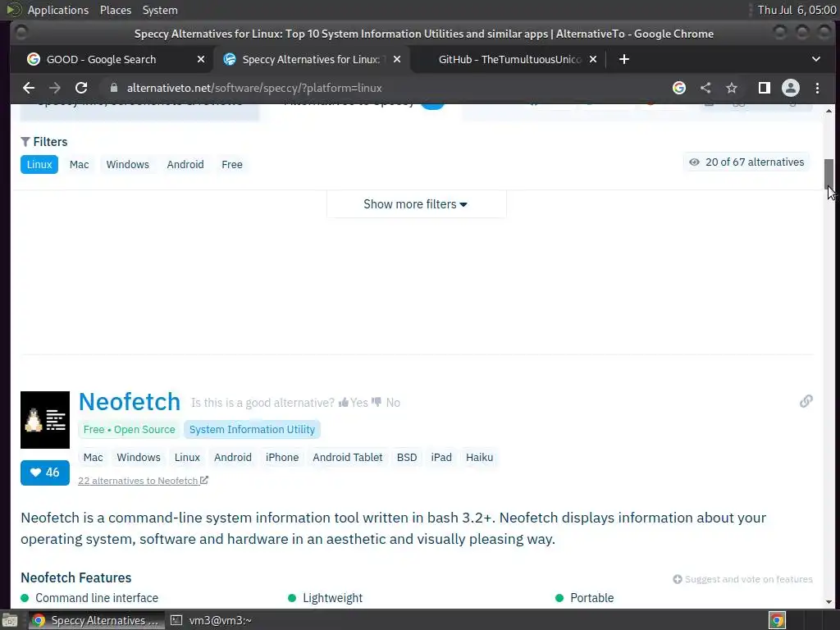Reload the AlternativeTo page
The width and height of the screenshot is (840, 630).
tap(81, 88)
